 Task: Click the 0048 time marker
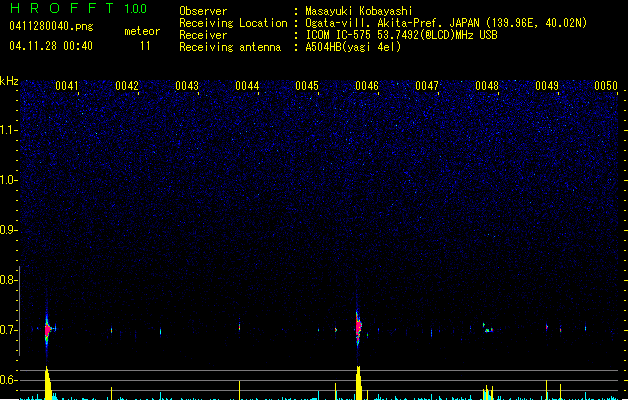point(487,86)
